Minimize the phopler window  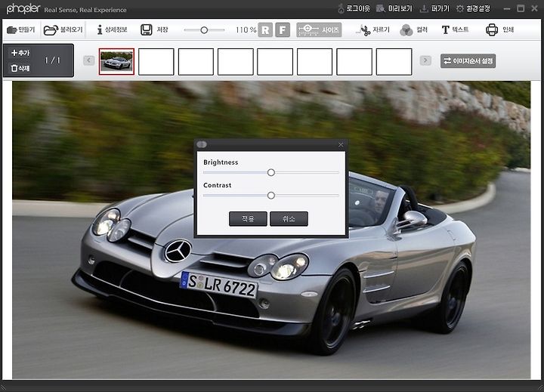coord(507,8)
